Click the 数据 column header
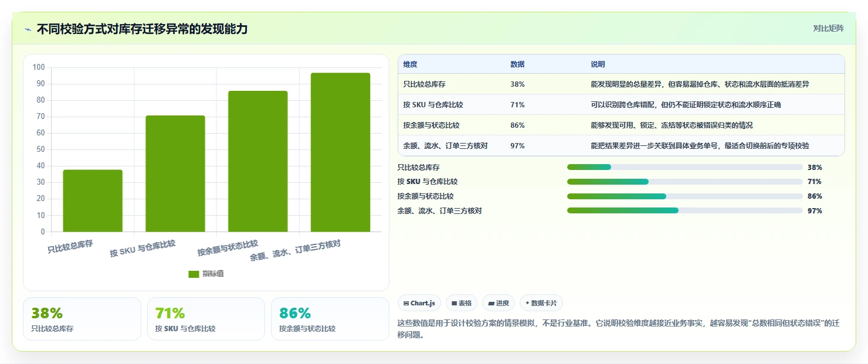The width and height of the screenshot is (868, 364). coord(517,64)
